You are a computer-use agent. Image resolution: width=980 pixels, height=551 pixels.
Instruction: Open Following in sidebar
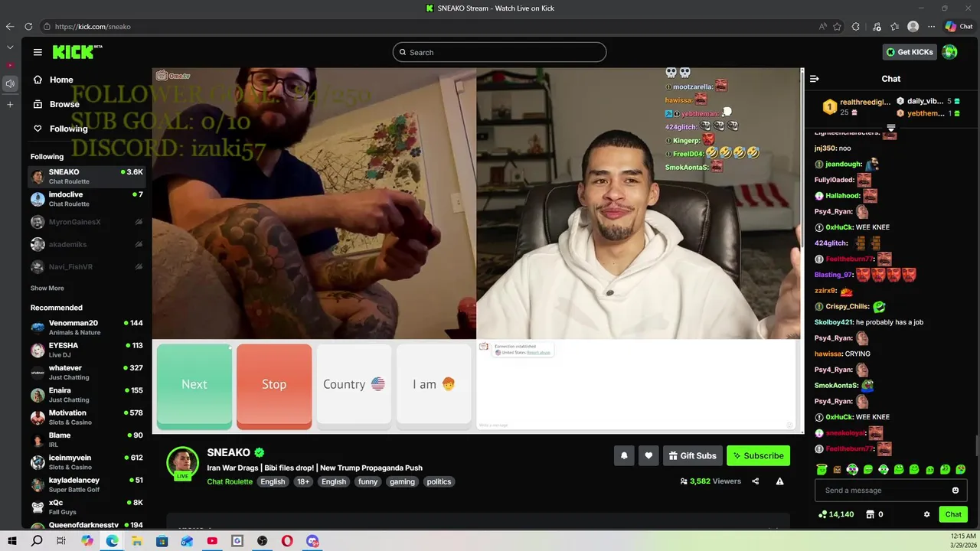60,129
